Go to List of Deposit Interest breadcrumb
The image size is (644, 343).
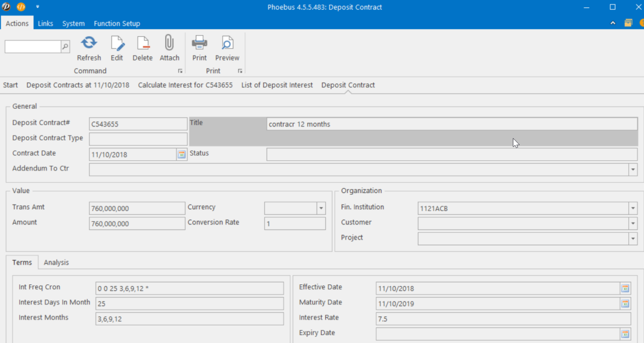(277, 85)
